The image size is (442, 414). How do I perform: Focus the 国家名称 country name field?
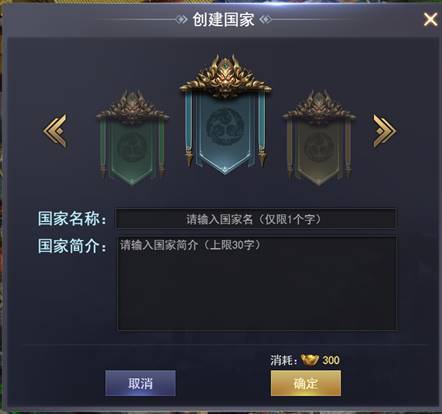pyautogui.click(x=256, y=218)
